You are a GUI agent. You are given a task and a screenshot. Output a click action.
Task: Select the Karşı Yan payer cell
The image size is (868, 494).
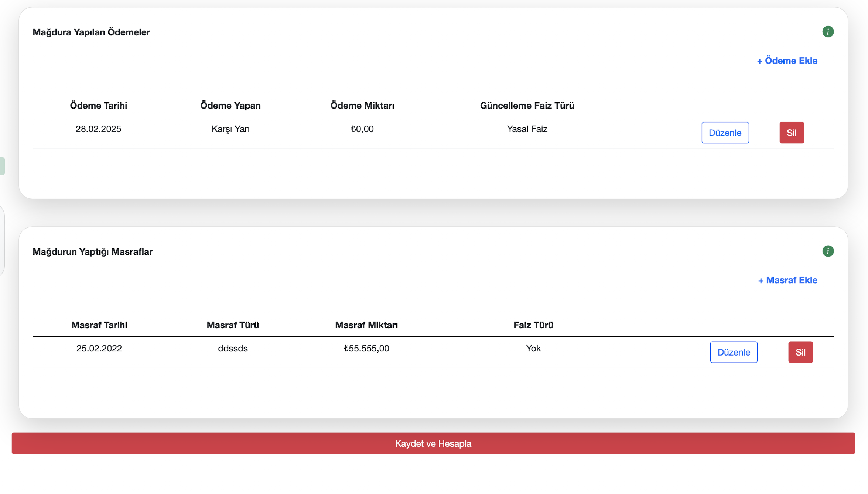[x=230, y=129]
